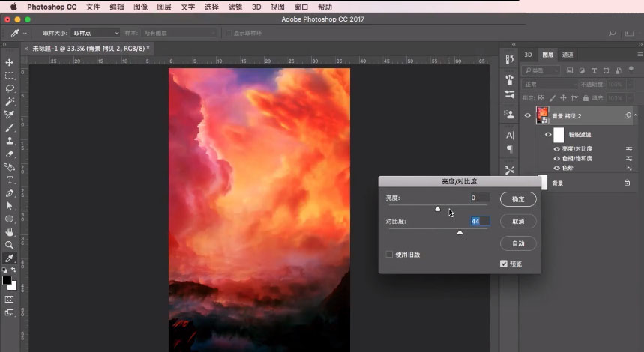Open the History panel icon
The image size is (644, 352).
(x=510, y=59)
